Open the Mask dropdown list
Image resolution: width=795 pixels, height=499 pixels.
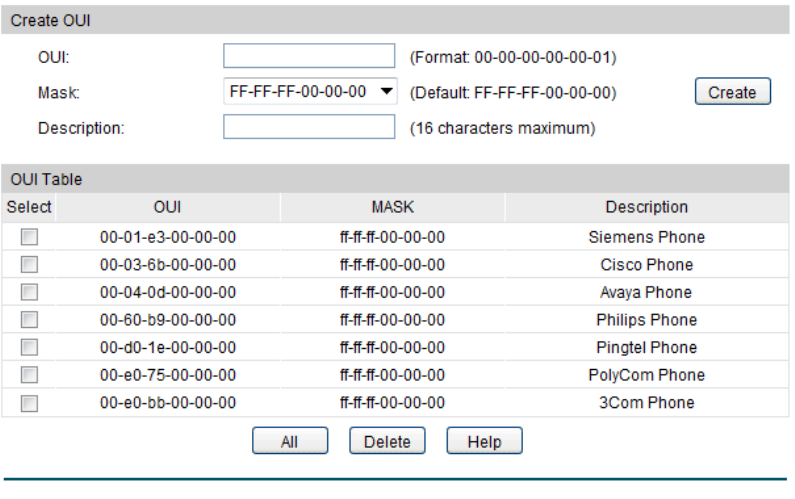[310, 92]
